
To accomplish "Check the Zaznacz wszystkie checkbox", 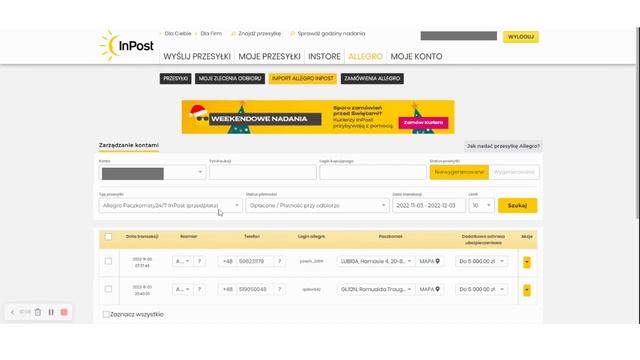I will coord(106,314).
